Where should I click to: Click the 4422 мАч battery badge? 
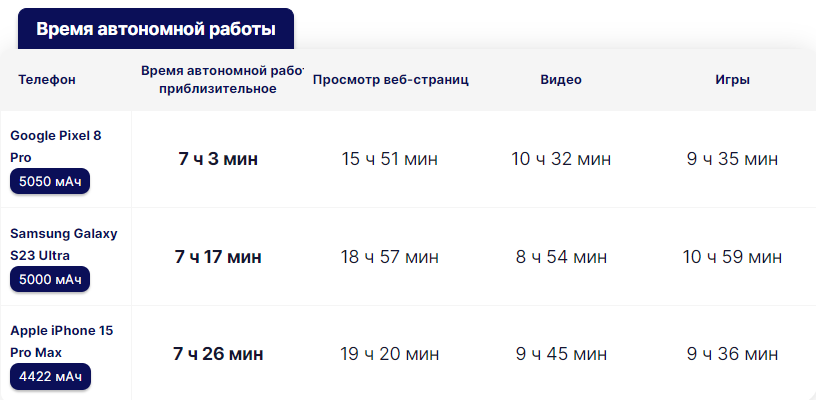point(50,377)
